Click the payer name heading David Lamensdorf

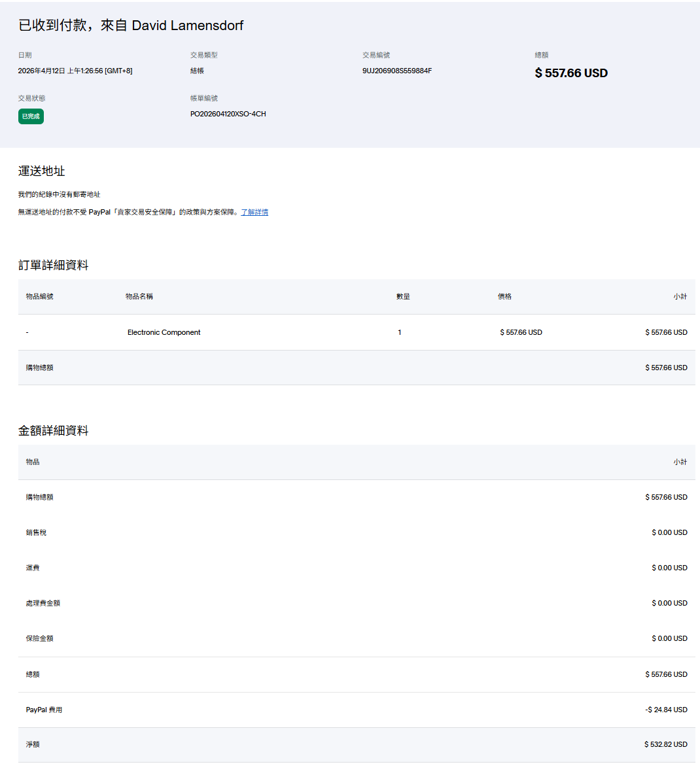187,26
